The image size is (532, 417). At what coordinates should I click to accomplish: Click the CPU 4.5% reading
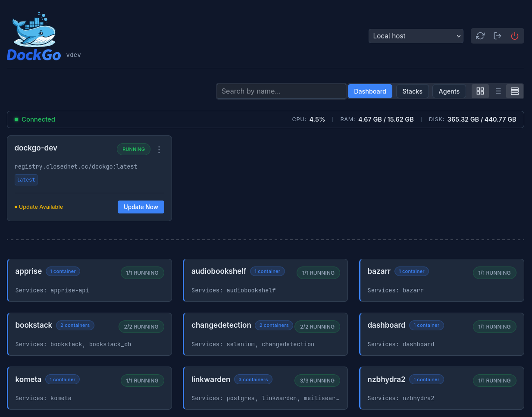(309, 119)
